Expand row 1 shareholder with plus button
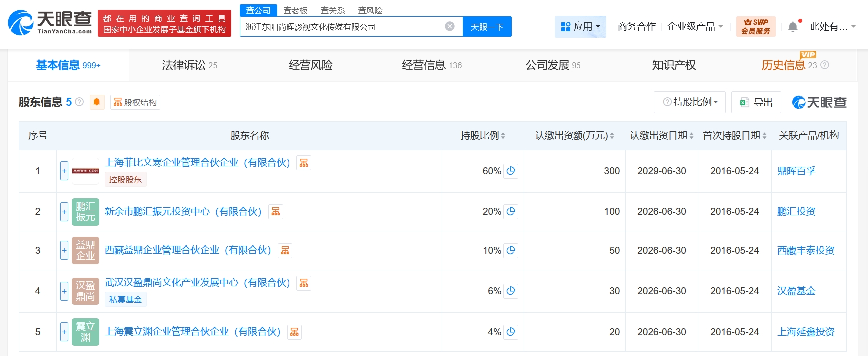This screenshot has height=356, width=868. point(64,171)
